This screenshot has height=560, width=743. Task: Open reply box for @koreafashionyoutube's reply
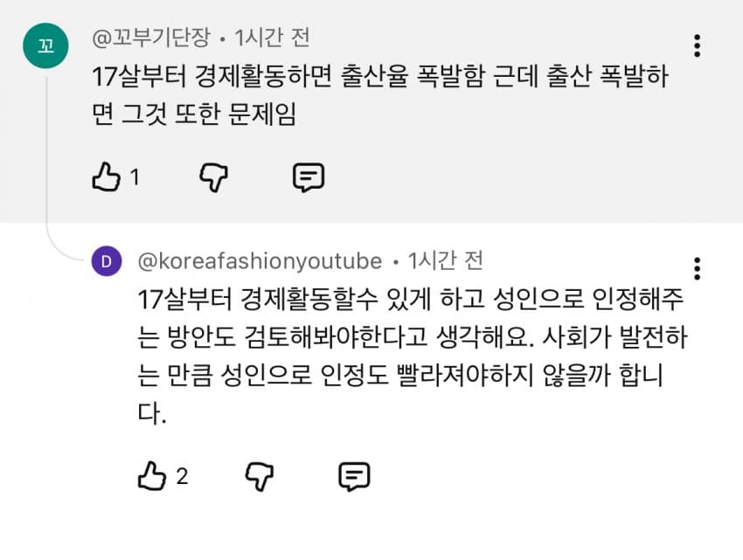click(354, 476)
